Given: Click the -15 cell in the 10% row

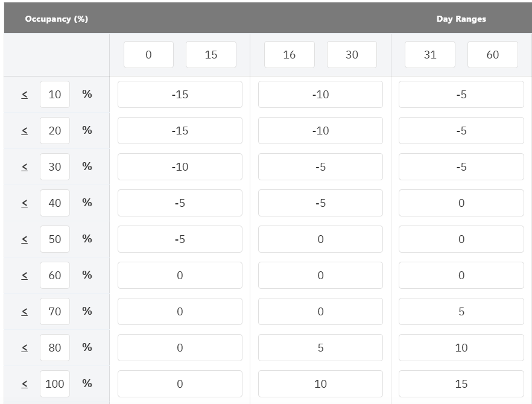Looking at the screenshot, I should pos(180,95).
